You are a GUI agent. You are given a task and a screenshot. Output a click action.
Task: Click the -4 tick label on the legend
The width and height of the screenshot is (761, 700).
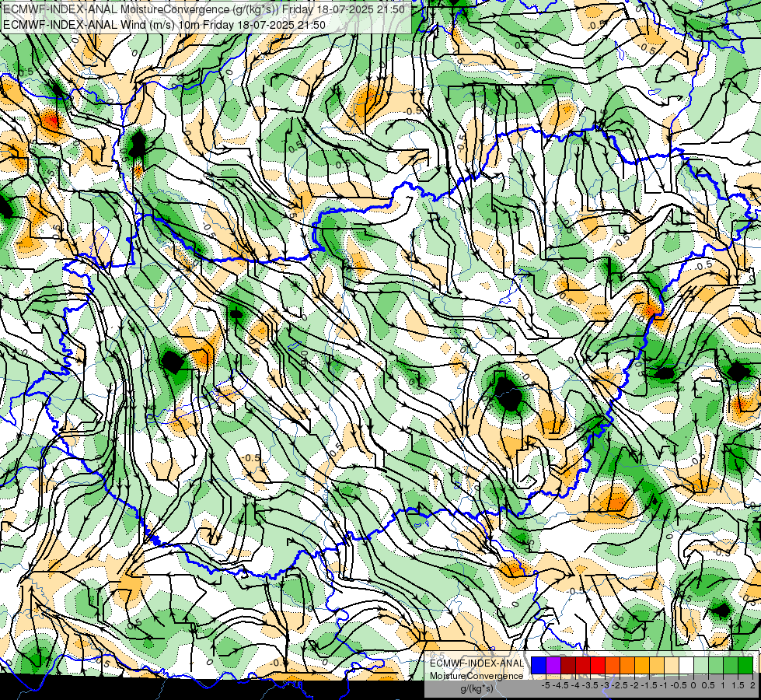tap(575, 685)
